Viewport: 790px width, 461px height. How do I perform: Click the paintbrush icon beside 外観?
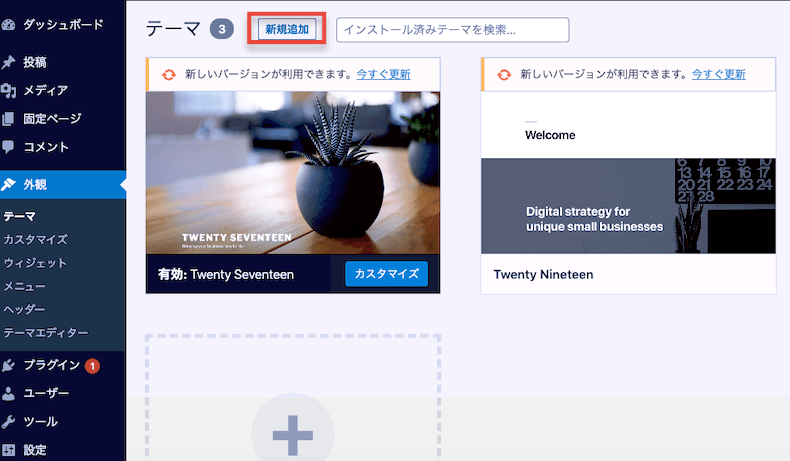8,184
